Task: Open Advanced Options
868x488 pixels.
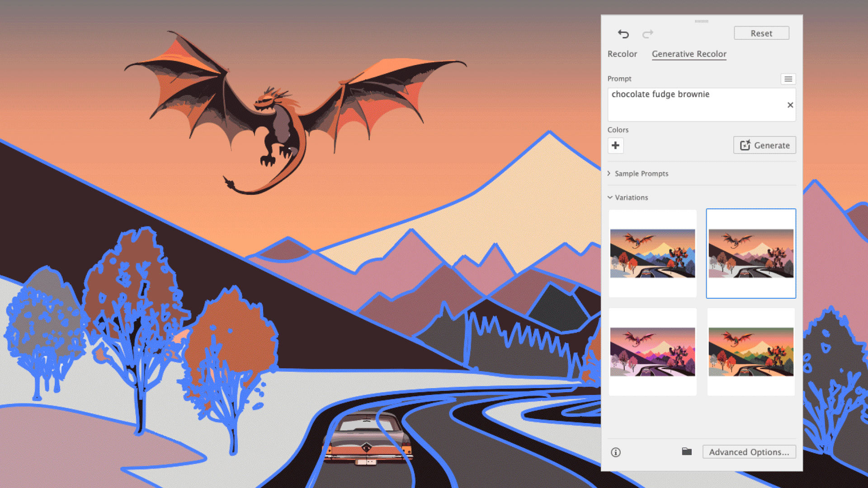Action: (x=749, y=452)
